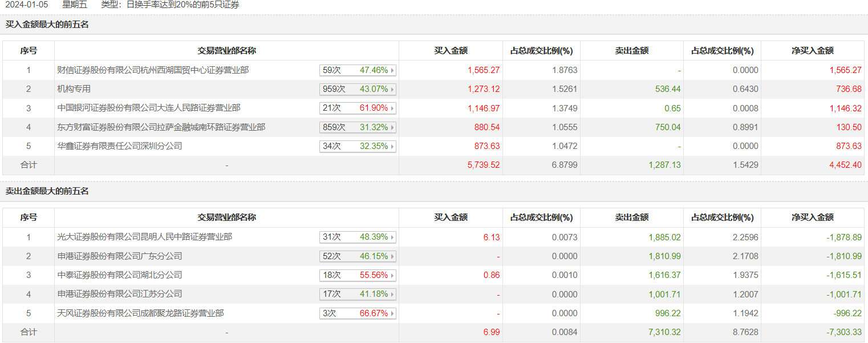This screenshot has height=343, width=868.
Task: Open 光大证券昆明人民中路证券营业部 link
Action: [x=145, y=237]
